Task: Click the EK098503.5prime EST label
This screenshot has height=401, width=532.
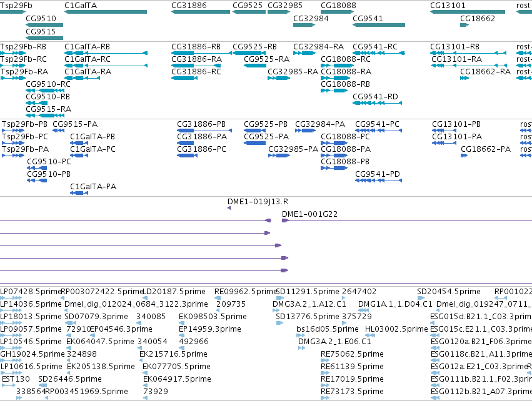Action: pyautogui.click(x=213, y=317)
